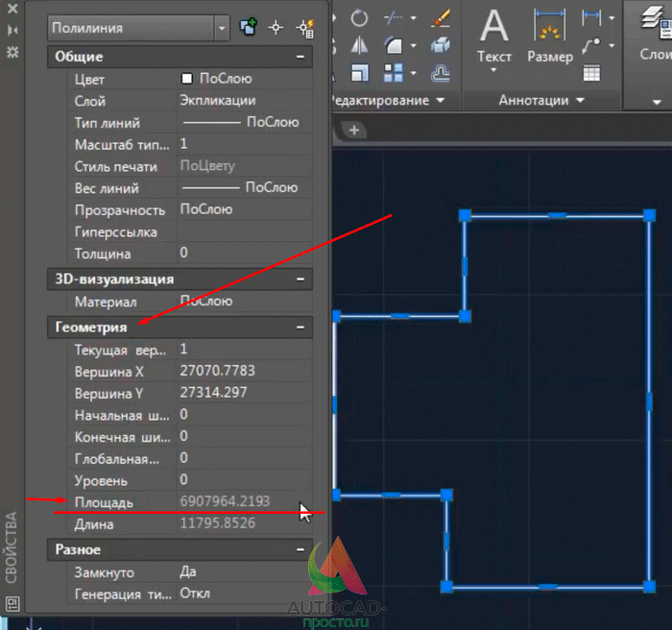Click the Уровень value field
Image resolution: width=672 pixels, height=630 pixels.
pos(245,480)
